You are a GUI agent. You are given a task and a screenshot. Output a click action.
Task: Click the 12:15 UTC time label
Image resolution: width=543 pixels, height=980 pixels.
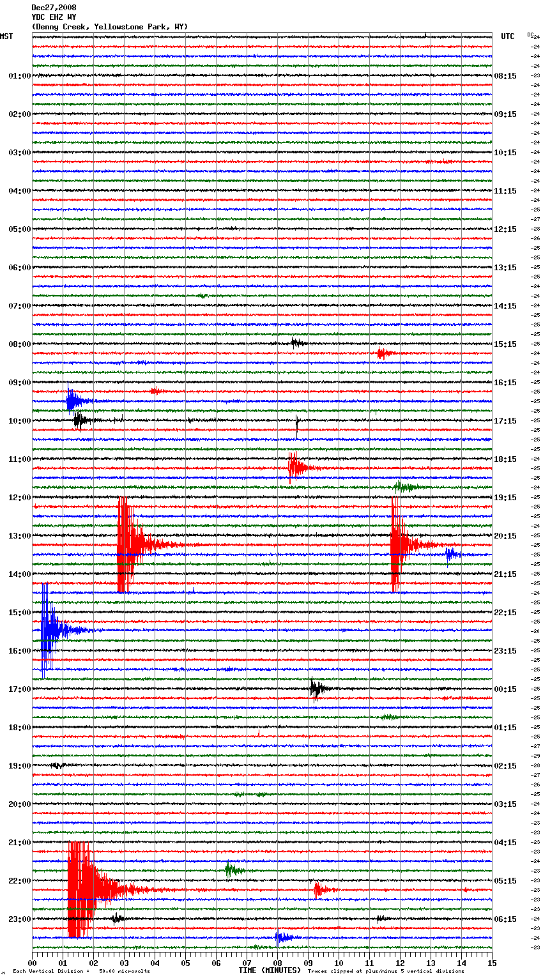pos(505,229)
